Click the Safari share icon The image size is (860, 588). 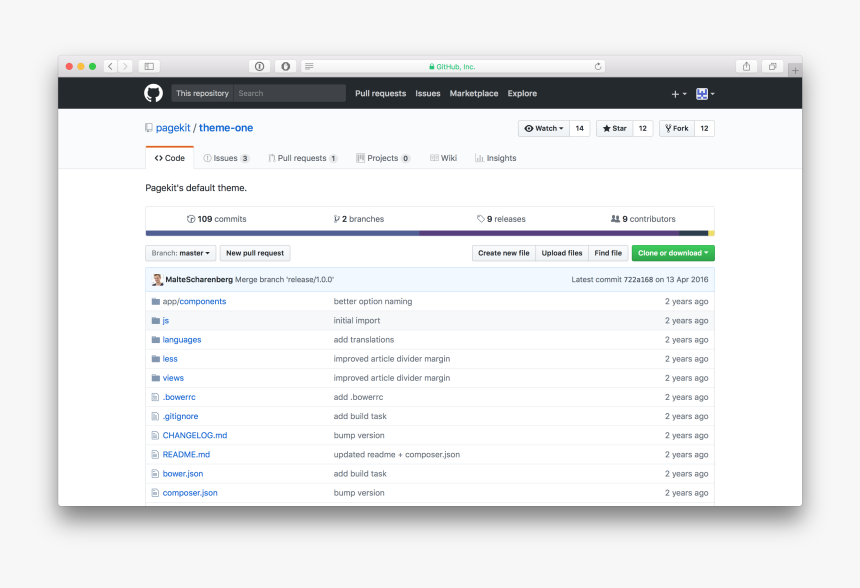[746, 66]
